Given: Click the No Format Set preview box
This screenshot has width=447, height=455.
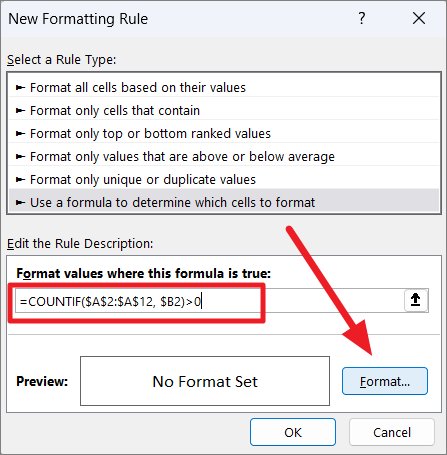Looking at the screenshot, I should coord(205,381).
